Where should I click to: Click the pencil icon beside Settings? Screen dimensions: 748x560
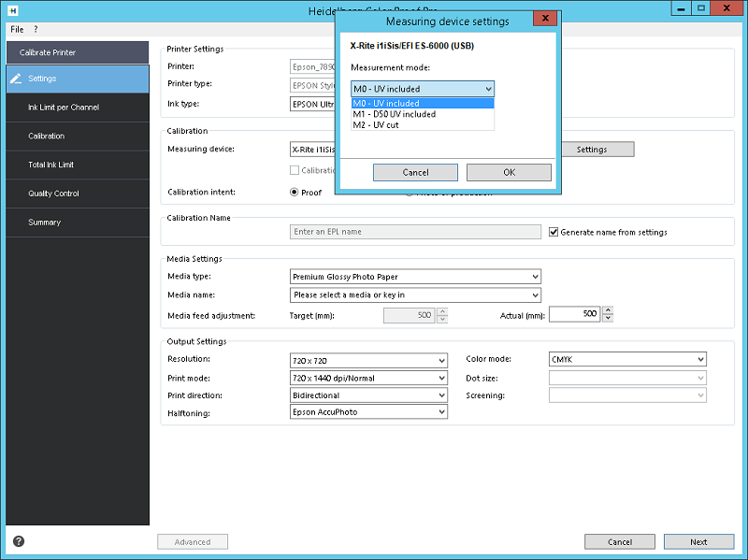[16, 79]
